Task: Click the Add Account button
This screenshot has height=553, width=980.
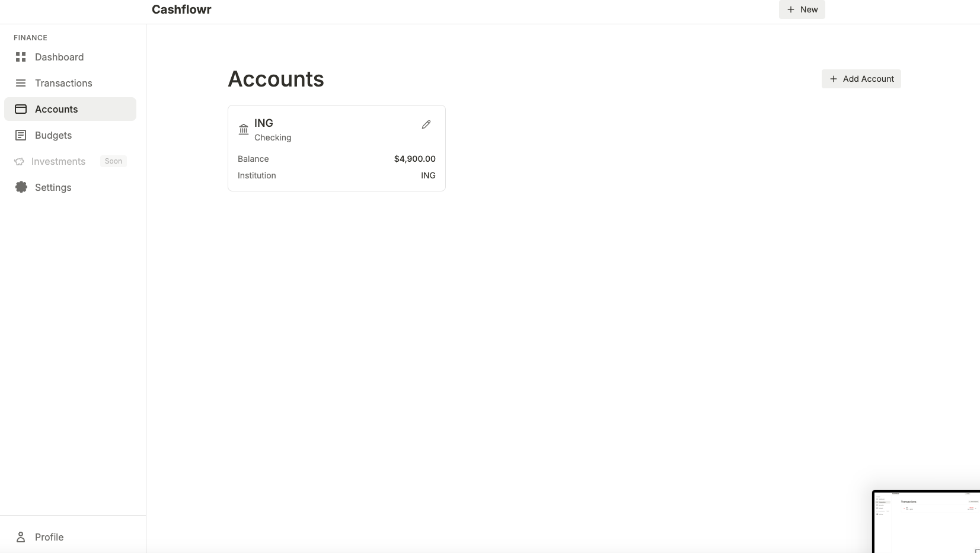Action: 861,79
